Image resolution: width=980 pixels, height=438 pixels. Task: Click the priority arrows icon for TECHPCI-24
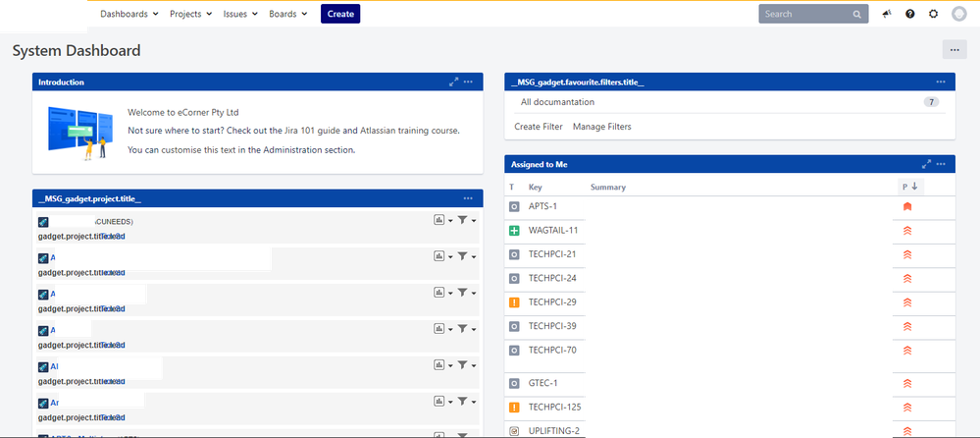pos(907,279)
